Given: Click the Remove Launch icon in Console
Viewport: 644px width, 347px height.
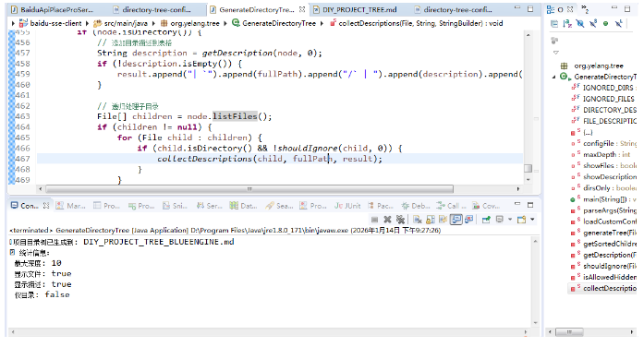Looking at the screenshot, I should [387, 220].
